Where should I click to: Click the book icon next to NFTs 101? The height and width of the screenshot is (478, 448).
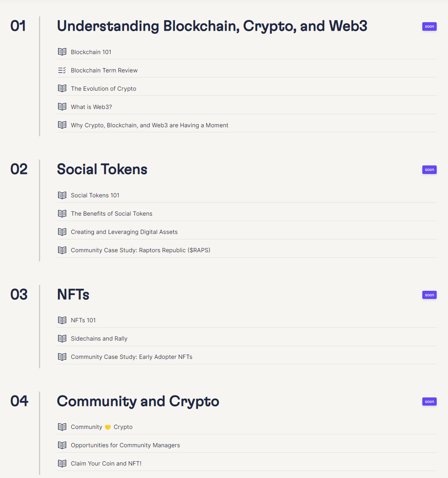pyautogui.click(x=62, y=320)
